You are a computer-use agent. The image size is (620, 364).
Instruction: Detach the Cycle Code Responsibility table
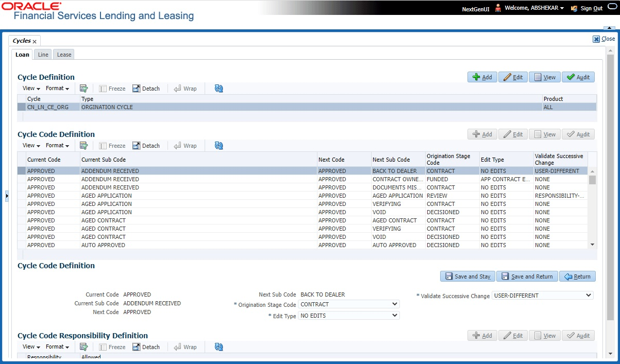point(146,347)
